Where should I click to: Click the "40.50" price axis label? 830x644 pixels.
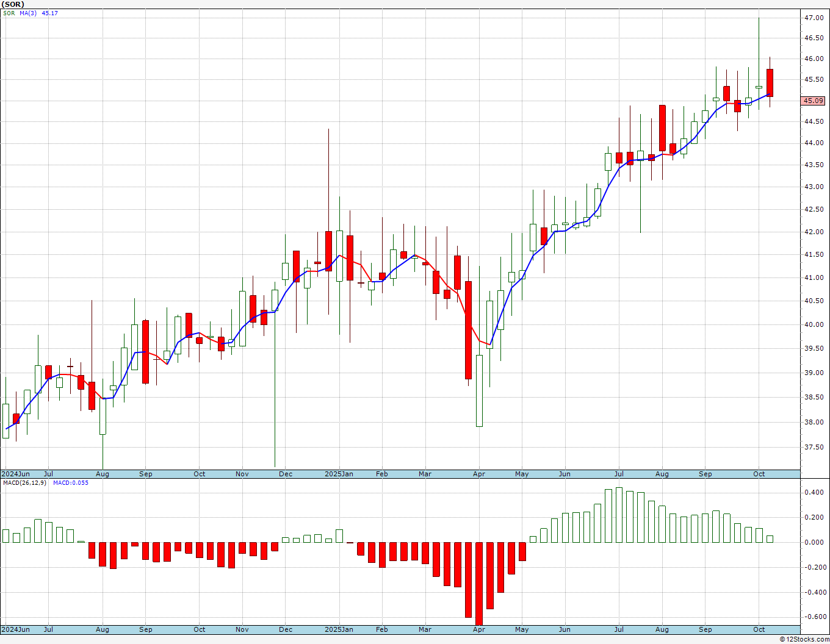814,301
